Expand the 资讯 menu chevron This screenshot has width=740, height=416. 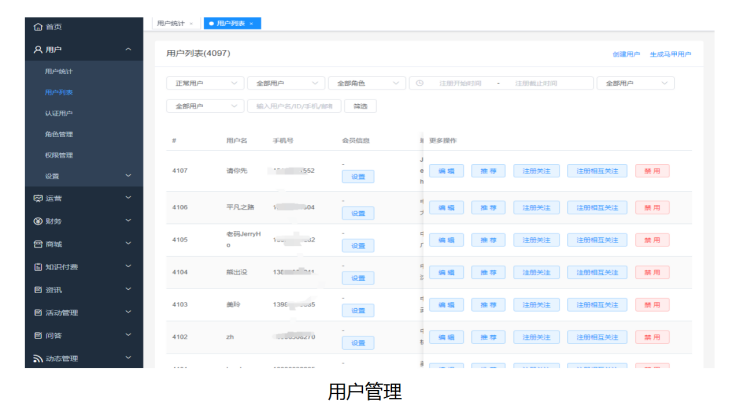pyautogui.click(x=128, y=289)
